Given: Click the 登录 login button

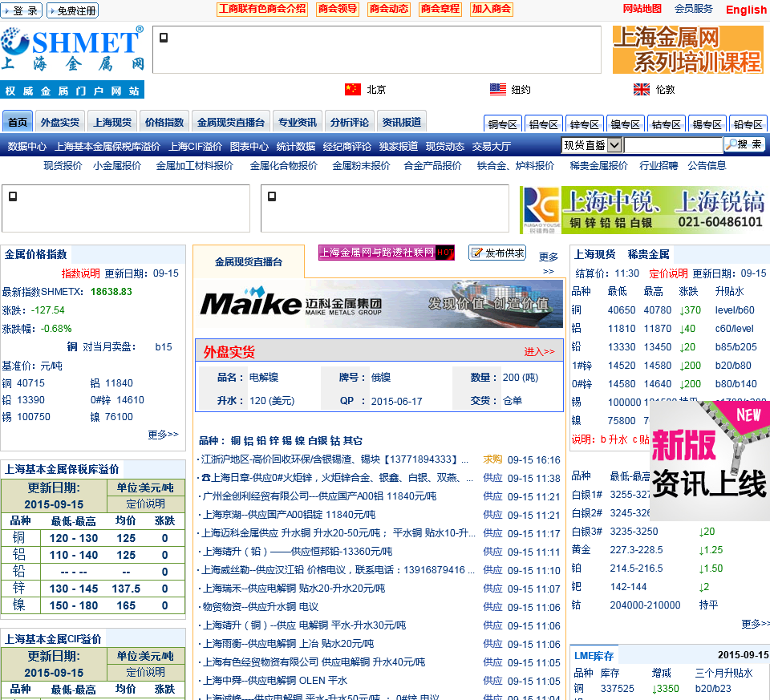Looking at the screenshot, I should click(21, 10).
